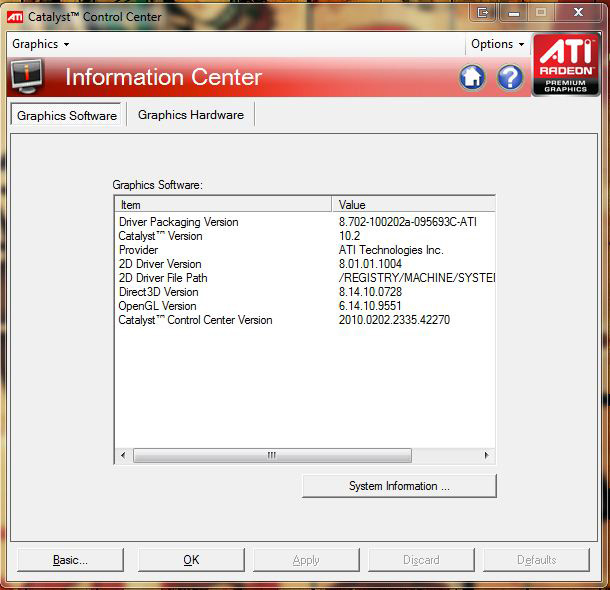Click the value 8.14.10.0728
Screen dimensions: 610x590
[370, 292]
